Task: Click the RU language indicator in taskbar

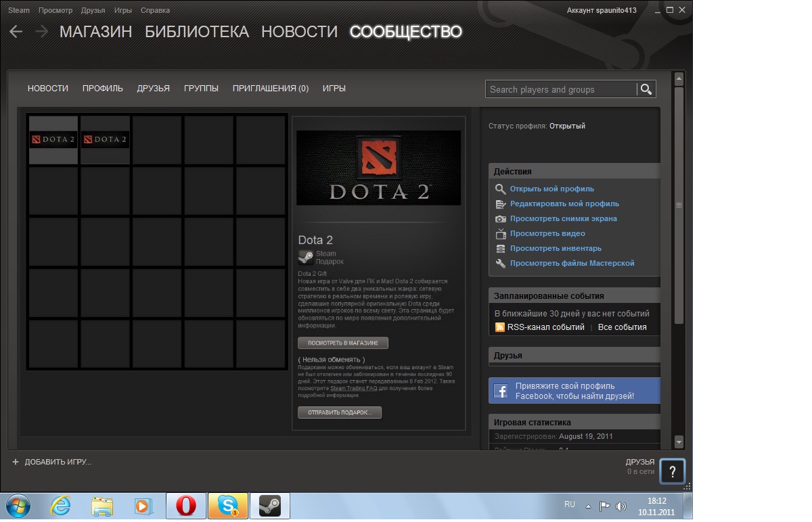Action: coord(570,504)
